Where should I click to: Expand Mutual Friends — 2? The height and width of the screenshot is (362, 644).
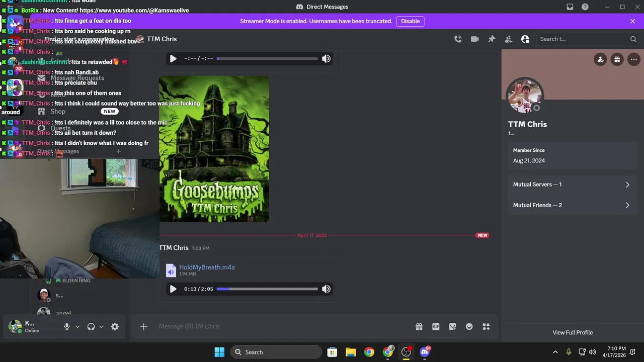pyautogui.click(x=572, y=205)
